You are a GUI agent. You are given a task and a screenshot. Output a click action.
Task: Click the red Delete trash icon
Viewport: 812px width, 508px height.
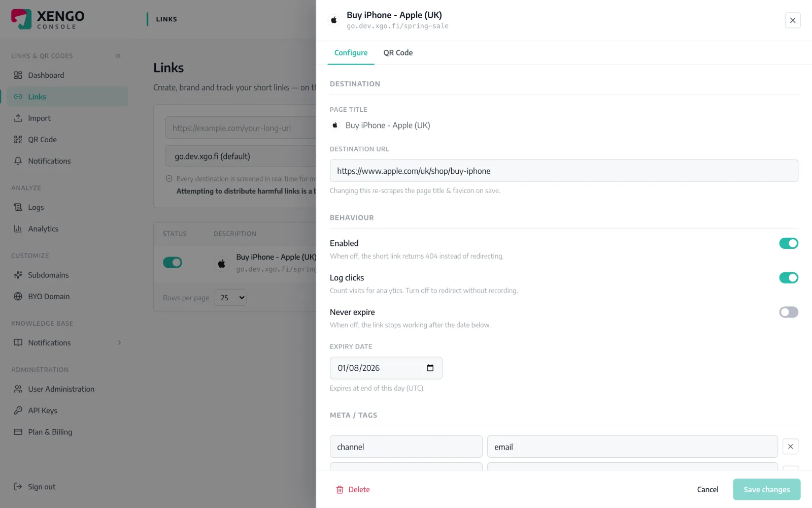tap(340, 490)
